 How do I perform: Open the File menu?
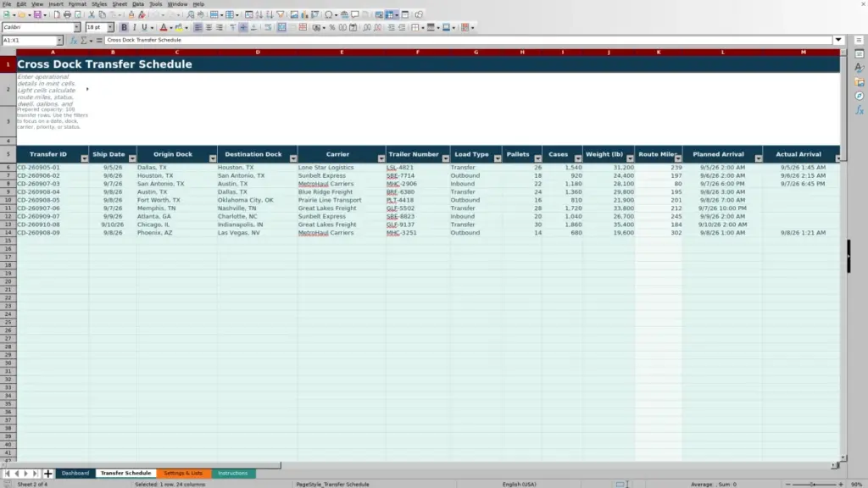[7, 4]
